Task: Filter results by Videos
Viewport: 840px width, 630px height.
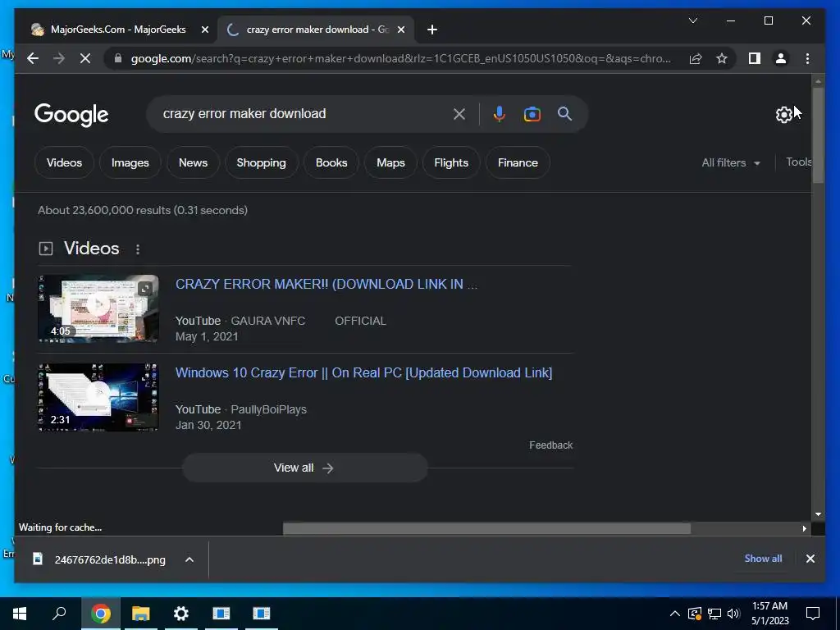Action: point(64,162)
